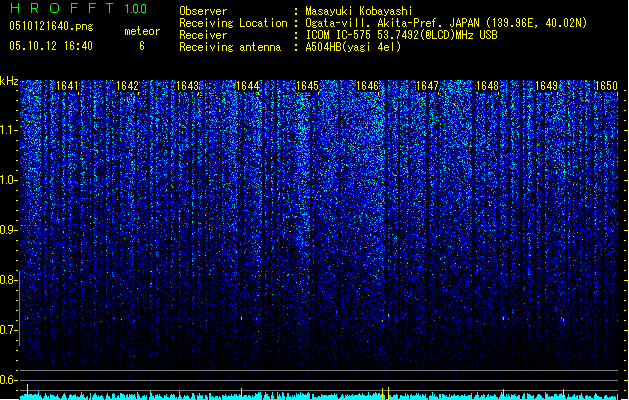
Task: Click the Observer field label
Action: pyautogui.click(x=203, y=11)
